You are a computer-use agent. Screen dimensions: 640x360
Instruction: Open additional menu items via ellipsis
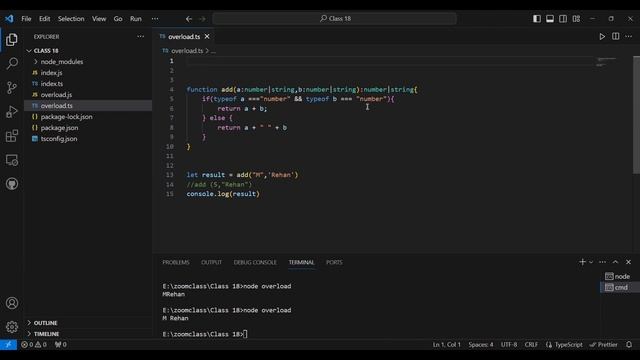tap(155, 19)
